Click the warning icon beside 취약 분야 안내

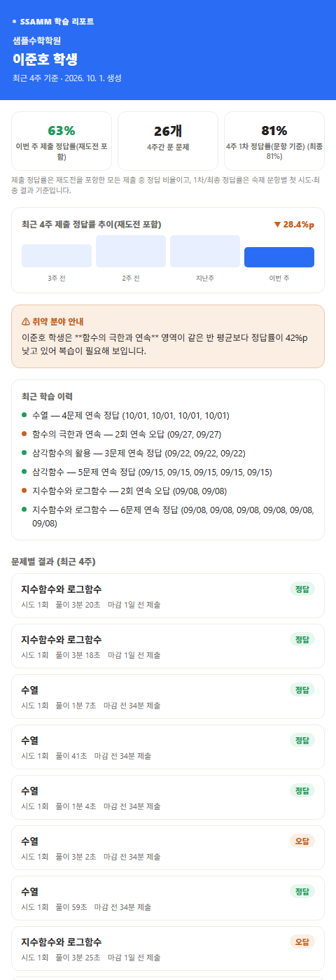(x=26, y=321)
